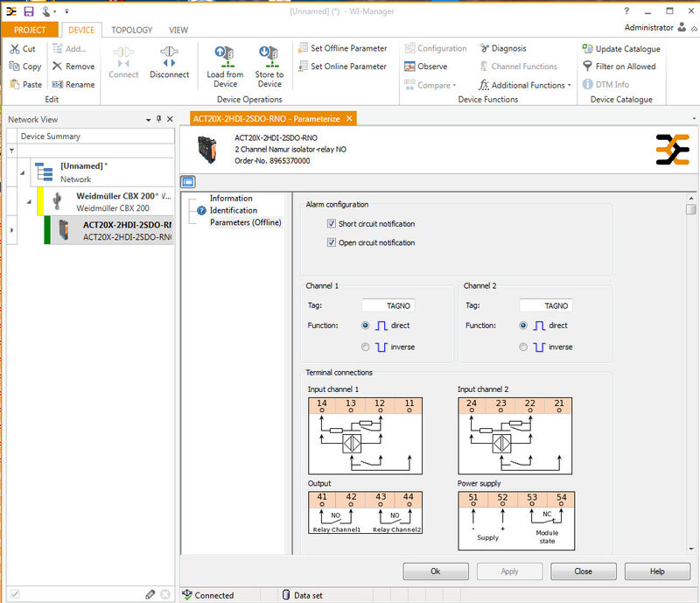This screenshot has height=603, width=700.
Task: Click the Store to Device icon
Action: (x=269, y=56)
